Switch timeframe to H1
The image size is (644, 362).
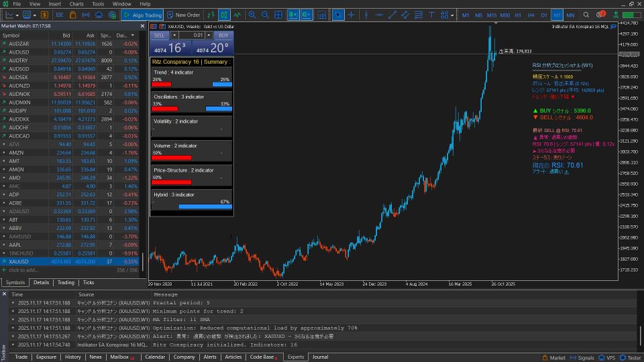(518, 15)
